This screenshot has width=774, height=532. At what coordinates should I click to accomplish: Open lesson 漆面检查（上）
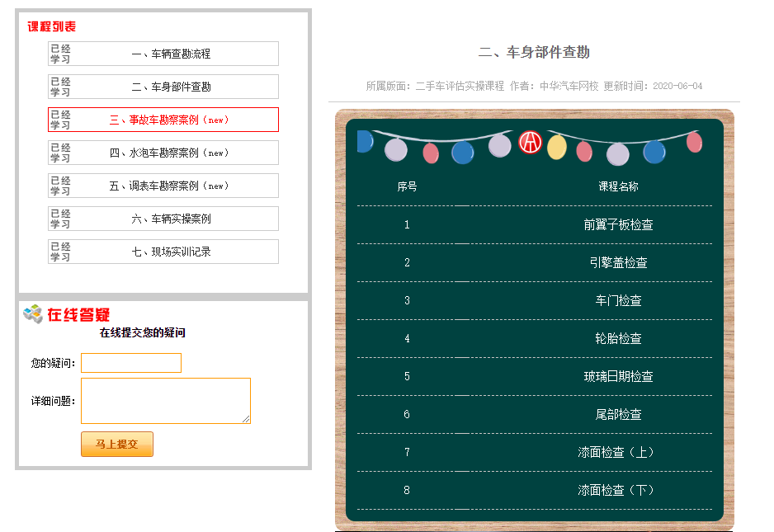coord(618,452)
